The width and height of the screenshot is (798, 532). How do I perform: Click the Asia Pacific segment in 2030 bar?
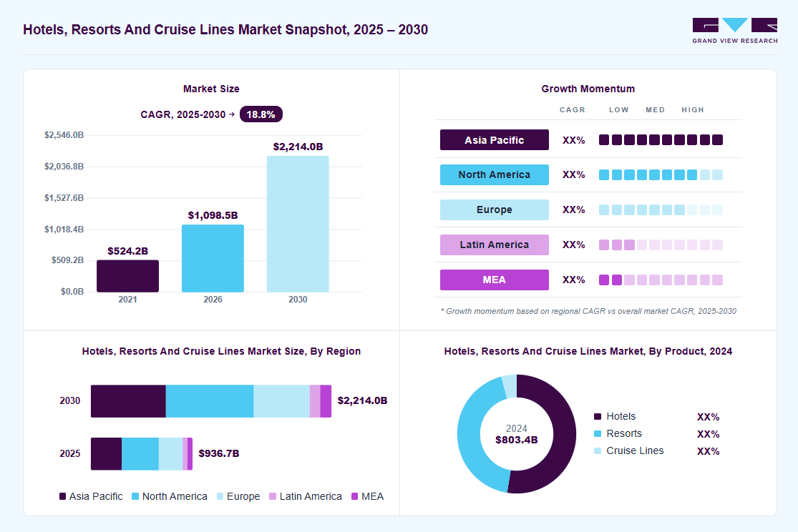[128, 401]
